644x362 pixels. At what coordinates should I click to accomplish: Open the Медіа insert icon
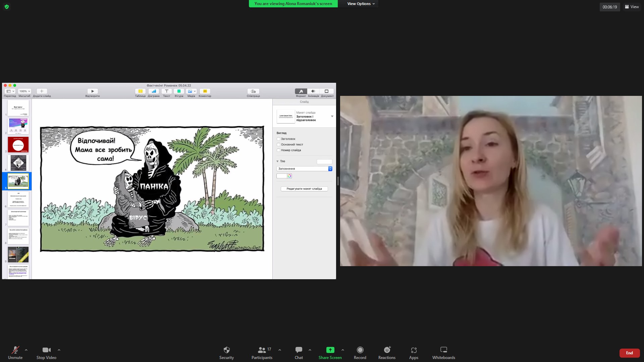pyautogui.click(x=191, y=91)
